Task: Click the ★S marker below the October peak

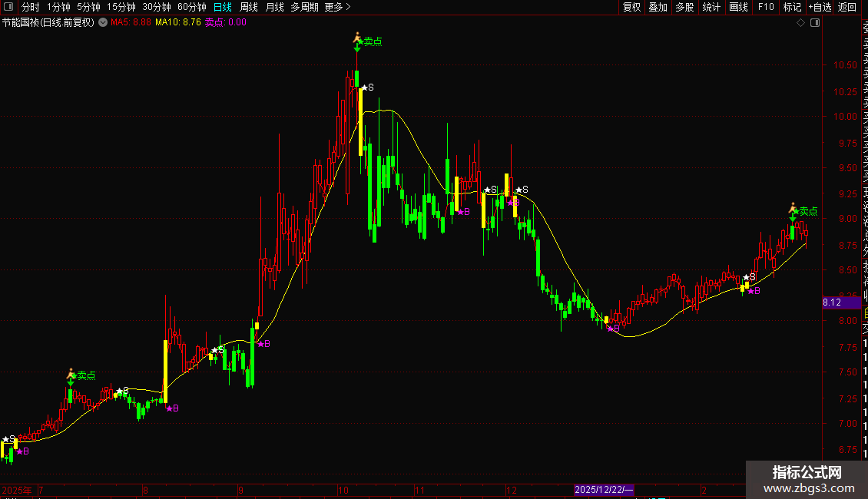Action: pyautogui.click(x=368, y=88)
